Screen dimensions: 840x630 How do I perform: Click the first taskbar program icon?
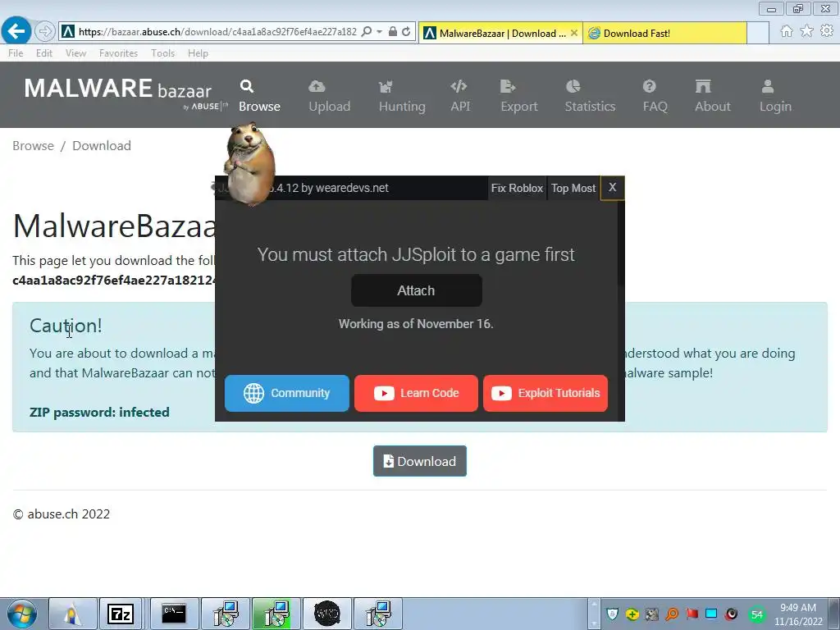coord(73,614)
